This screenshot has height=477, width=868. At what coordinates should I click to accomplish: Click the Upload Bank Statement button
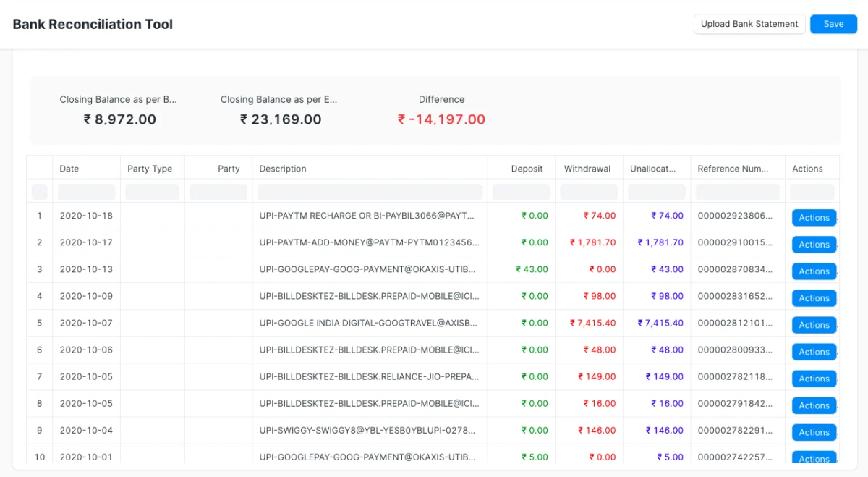749,24
